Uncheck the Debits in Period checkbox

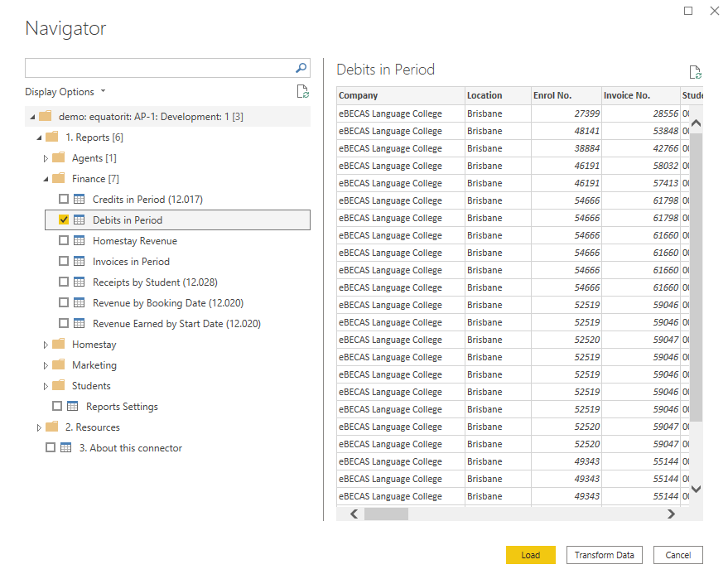point(64,220)
